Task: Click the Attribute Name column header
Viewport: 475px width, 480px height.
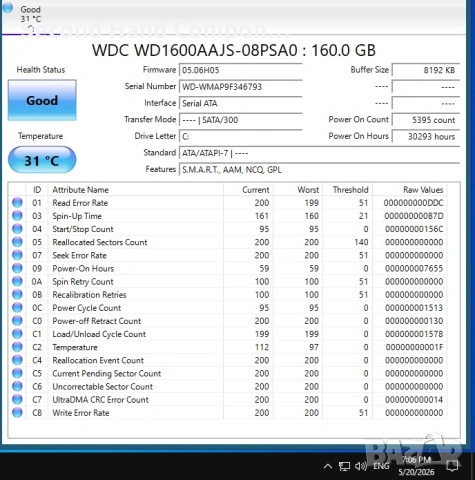Action: point(136,190)
